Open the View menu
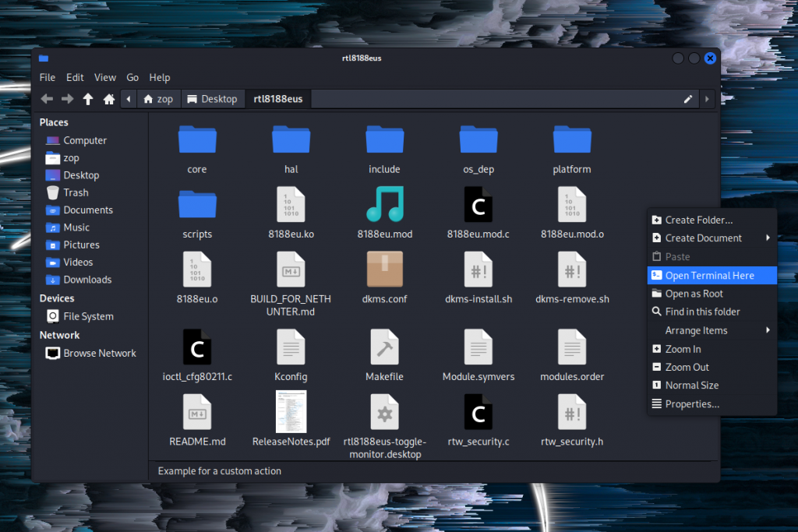 click(105, 78)
